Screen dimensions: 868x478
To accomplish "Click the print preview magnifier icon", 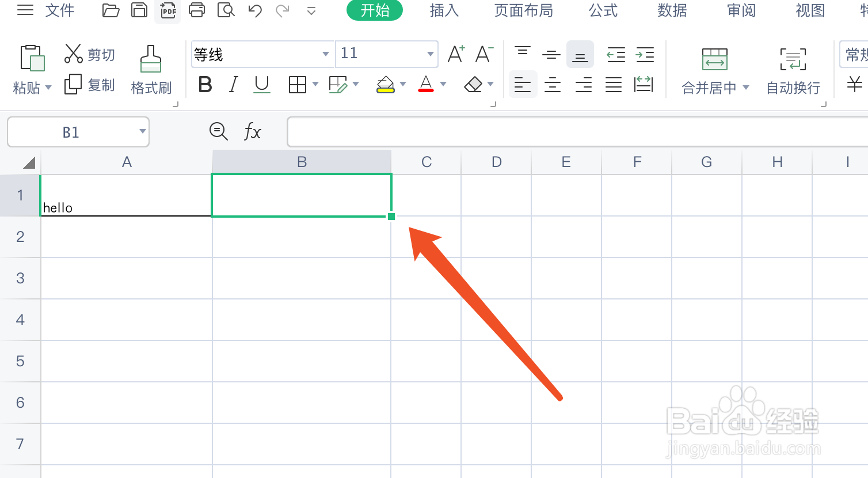I will pyautogui.click(x=226, y=10).
